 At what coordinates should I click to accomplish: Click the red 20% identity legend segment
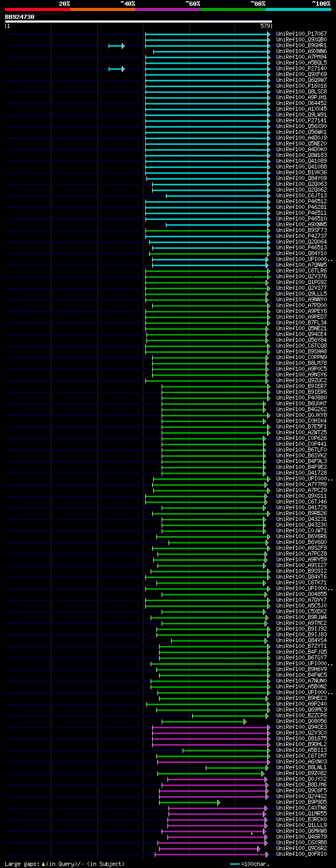[x=38, y=9]
